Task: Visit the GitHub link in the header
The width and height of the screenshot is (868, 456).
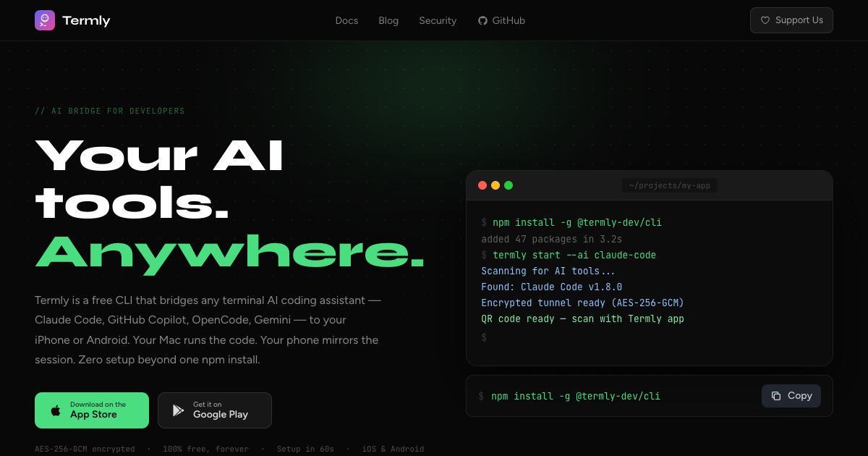Action: [502, 21]
